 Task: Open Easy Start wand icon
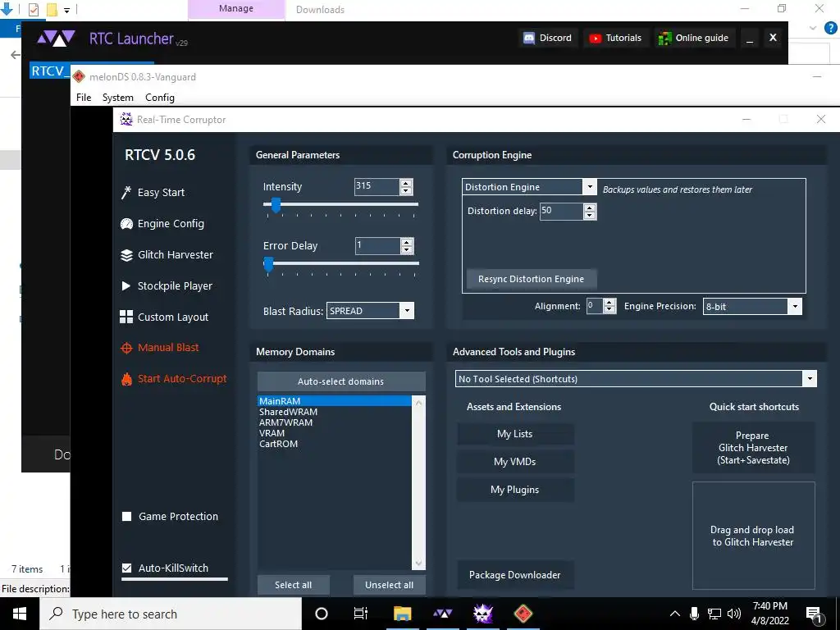tap(126, 192)
